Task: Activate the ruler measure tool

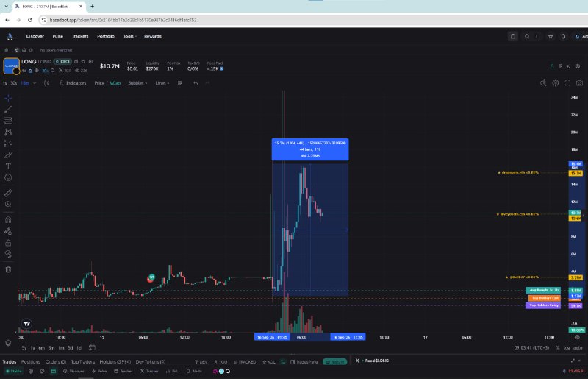Action: tap(8, 193)
